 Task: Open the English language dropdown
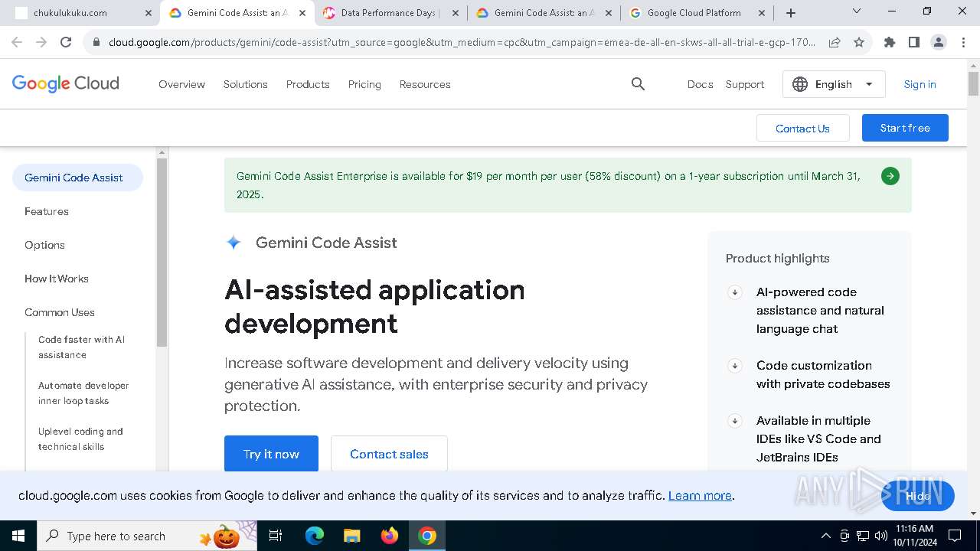(834, 84)
